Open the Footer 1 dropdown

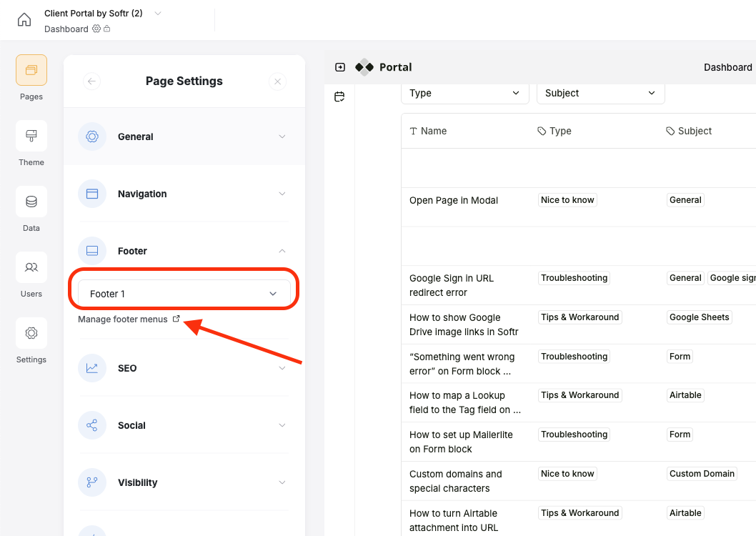pos(184,294)
